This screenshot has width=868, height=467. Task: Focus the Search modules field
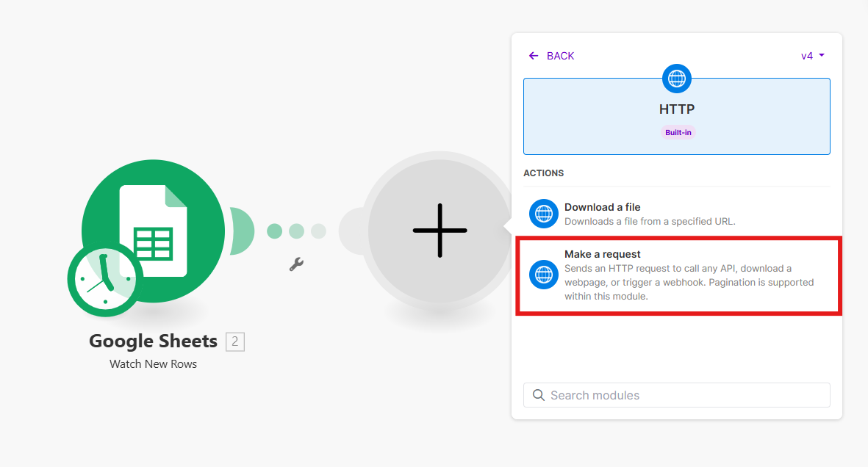coord(684,395)
